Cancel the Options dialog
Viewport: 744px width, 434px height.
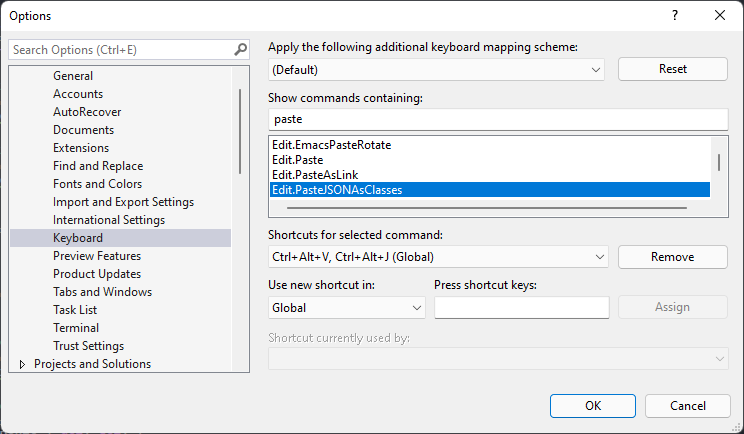(687, 405)
